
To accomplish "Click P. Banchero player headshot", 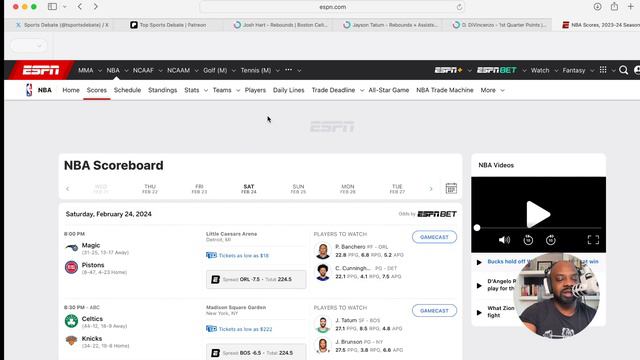I will click(x=322, y=251).
